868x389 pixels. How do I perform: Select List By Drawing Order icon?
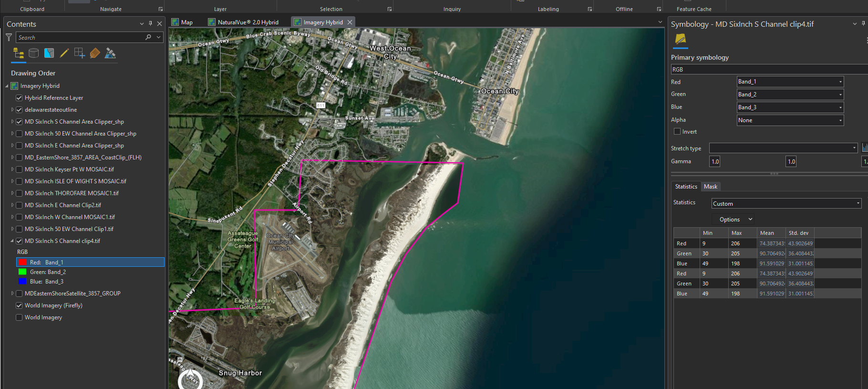point(19,53)
